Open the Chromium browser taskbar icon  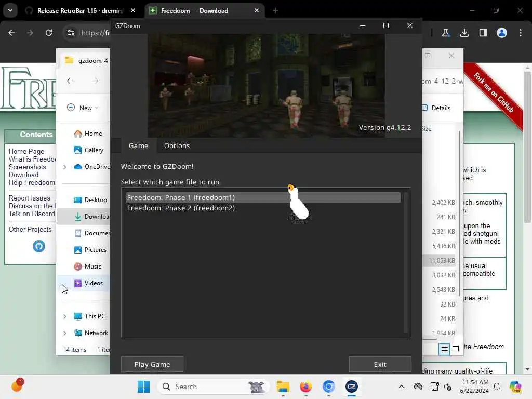point(328,387)
